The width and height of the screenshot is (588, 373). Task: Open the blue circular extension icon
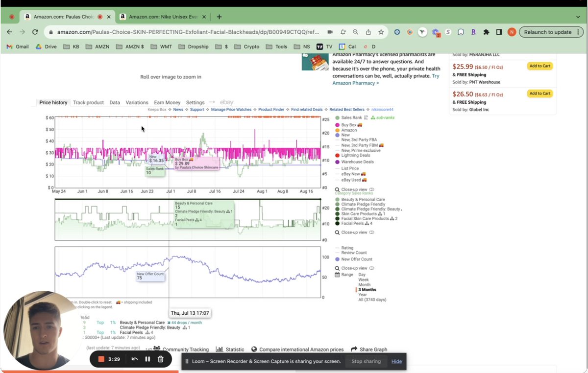pos(397,32)
